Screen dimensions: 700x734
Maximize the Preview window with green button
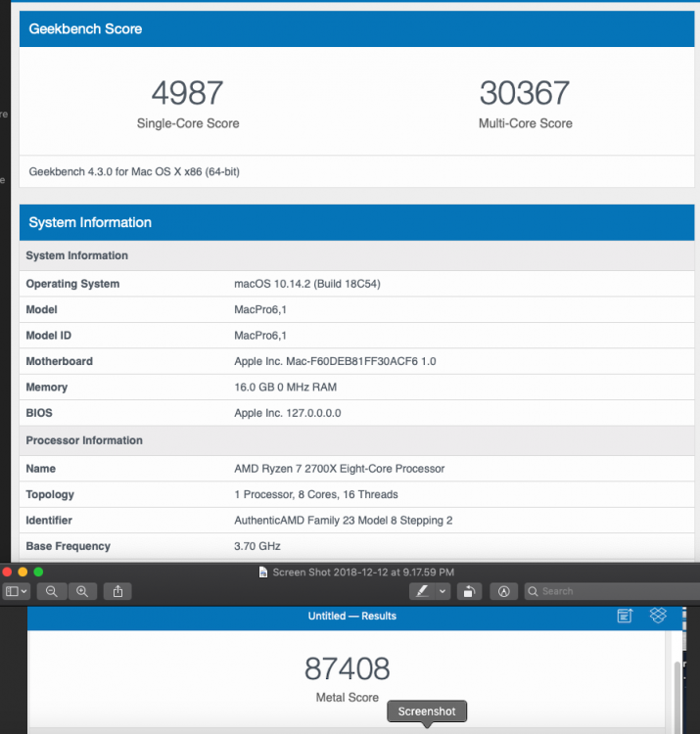[x=38, y=572]
